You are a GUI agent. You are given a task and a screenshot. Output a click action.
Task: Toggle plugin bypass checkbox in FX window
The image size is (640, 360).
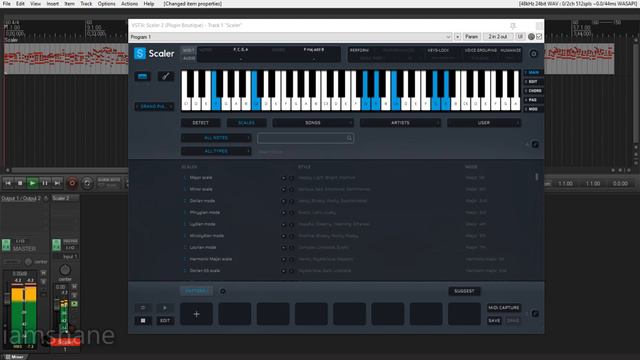[539, 37]
